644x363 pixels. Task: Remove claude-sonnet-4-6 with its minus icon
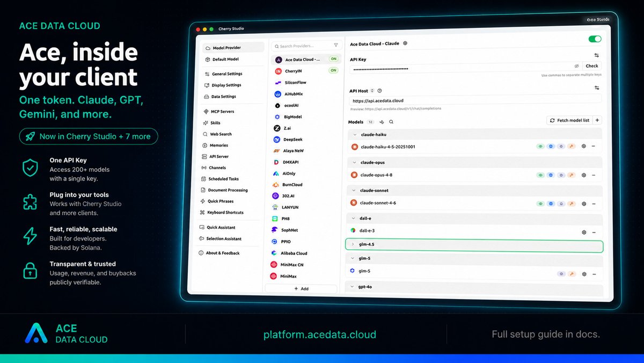594,204
